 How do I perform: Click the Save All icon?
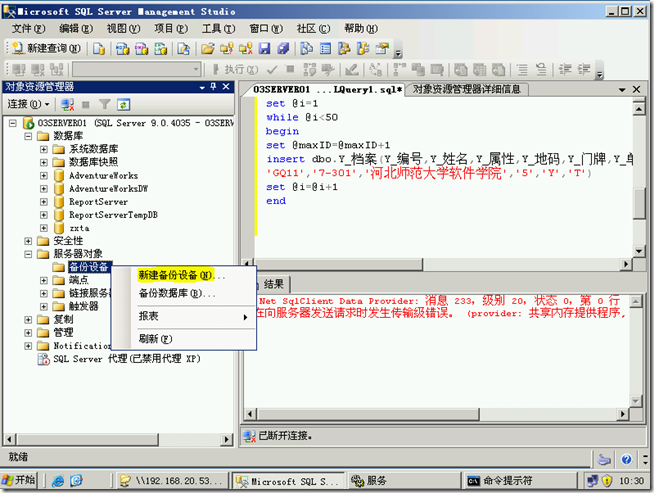coord(284,48)
